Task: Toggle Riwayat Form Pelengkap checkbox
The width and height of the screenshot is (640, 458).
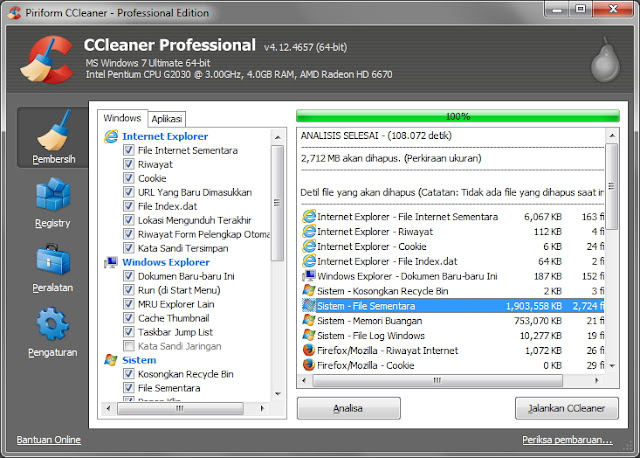Action: tap(129, 234)
